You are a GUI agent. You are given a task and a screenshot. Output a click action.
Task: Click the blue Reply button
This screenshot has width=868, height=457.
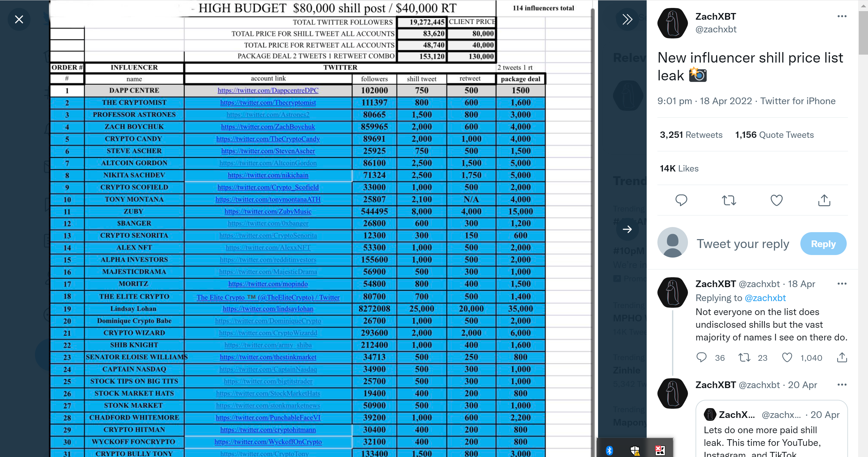(823, 244)
